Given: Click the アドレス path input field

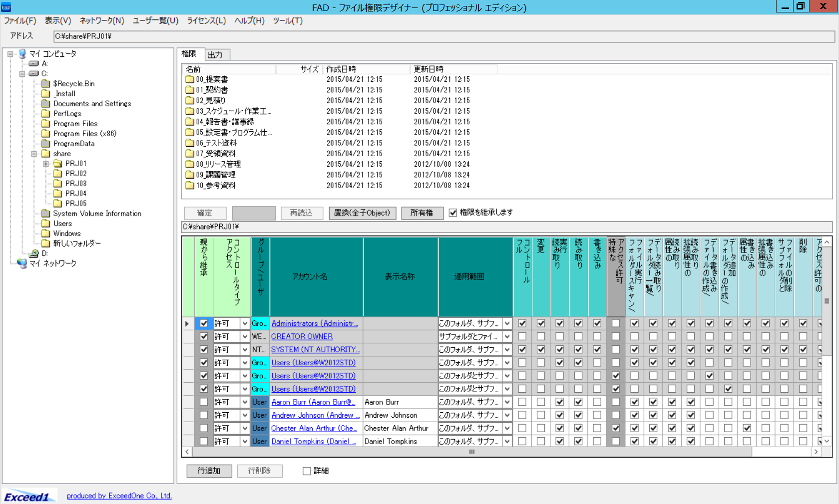Looking at the screenshot, I should [x=444, y=36].
